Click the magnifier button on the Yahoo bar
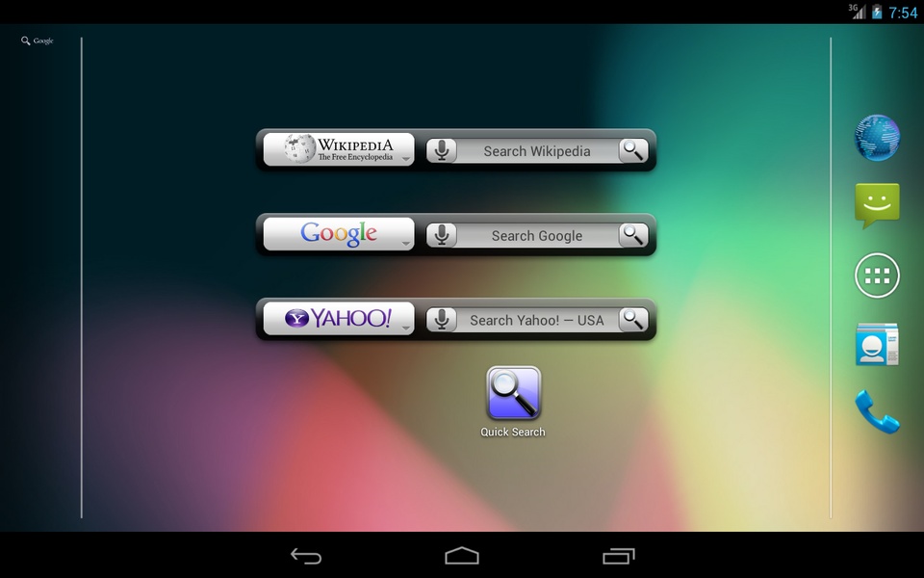The image size is (924, 578). point(633,320)
